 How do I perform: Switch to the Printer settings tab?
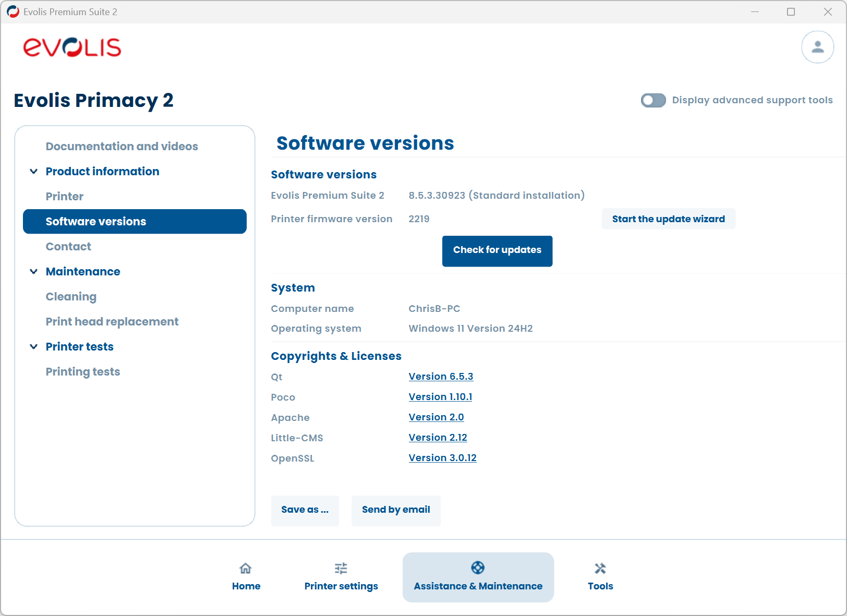point(341,576)
